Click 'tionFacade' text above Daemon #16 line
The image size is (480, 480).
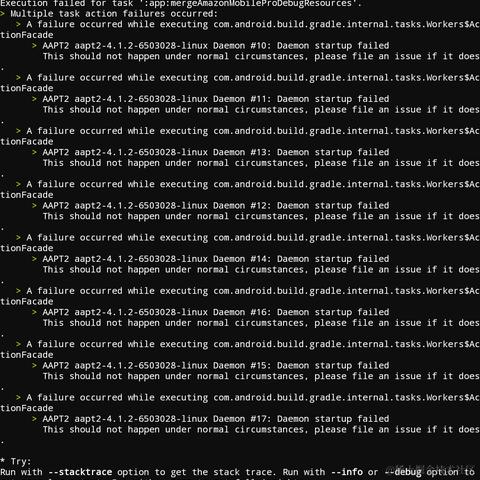[27, 302]
